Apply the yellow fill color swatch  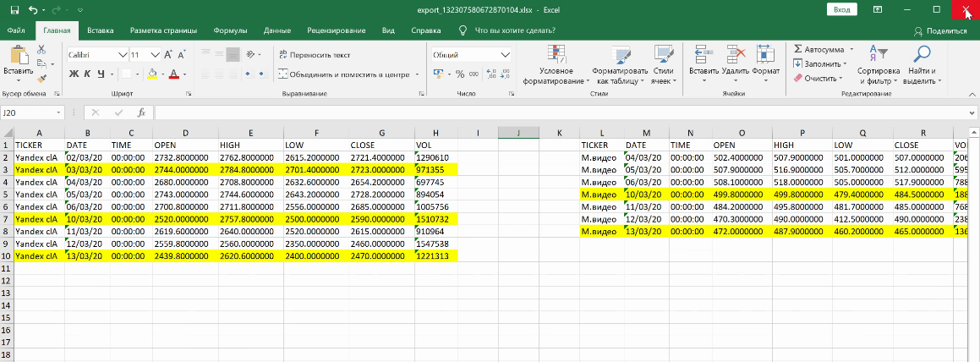pyautogui.click(x=152, y=74)
